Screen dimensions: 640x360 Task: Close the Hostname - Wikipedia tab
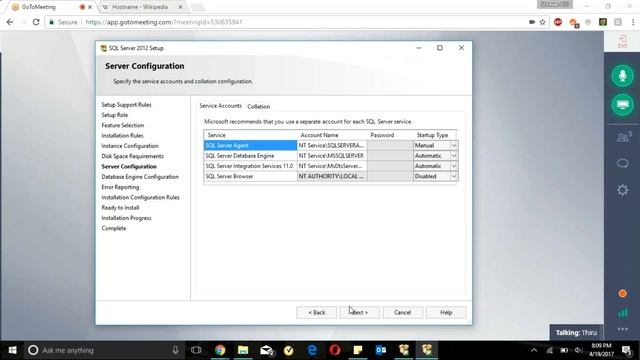[x=180, y=7]
